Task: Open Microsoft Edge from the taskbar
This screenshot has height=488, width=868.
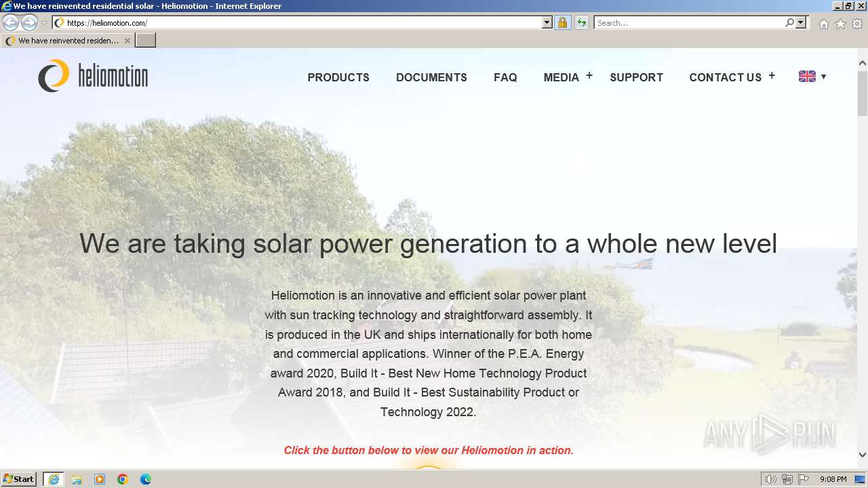Action: (x=146, y=479)
